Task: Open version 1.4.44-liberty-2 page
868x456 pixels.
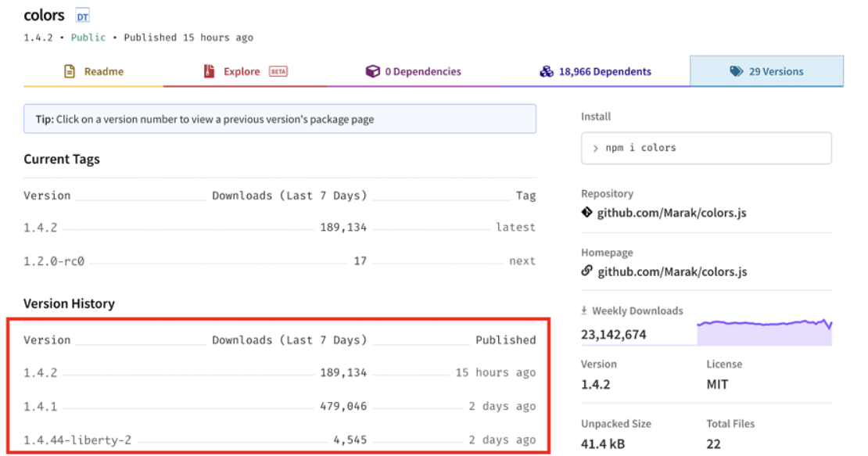Action: click(x=77, y=440)
